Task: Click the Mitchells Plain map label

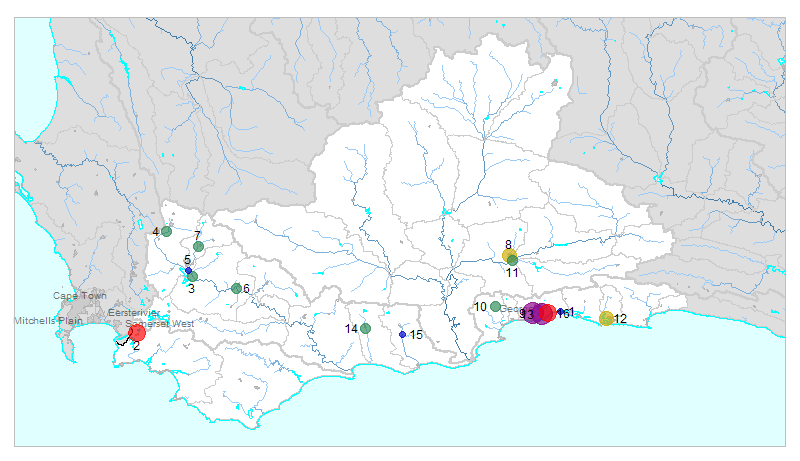Action: click(48, 321)
